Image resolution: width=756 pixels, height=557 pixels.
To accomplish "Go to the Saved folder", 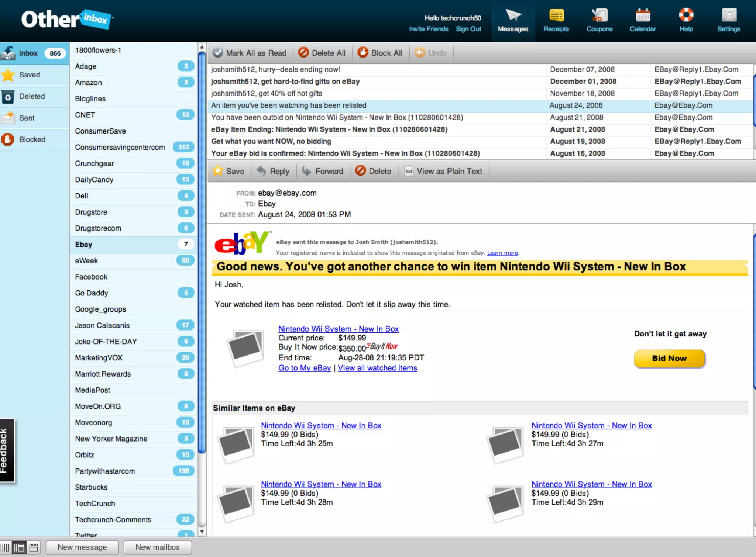I will click(x=29, y=75).
